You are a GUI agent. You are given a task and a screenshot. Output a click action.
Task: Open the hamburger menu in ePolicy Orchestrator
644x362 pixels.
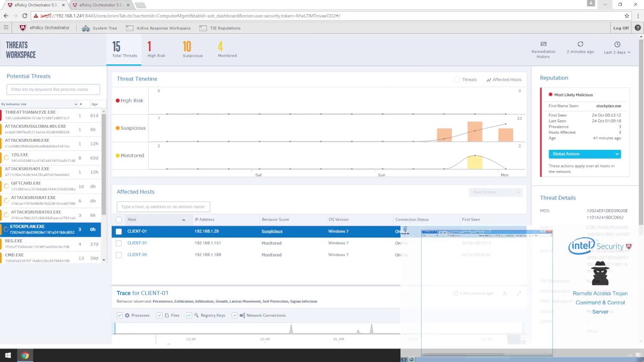6,28
